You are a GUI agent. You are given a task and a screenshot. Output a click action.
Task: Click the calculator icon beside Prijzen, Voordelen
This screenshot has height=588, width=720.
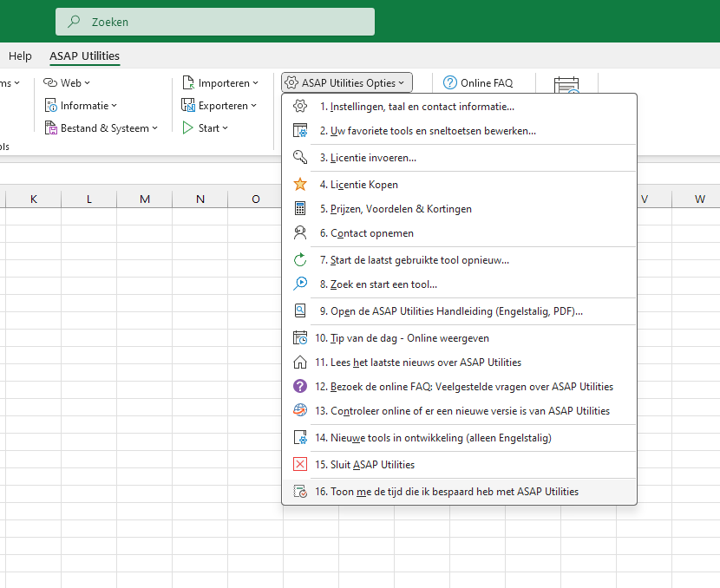300,208
